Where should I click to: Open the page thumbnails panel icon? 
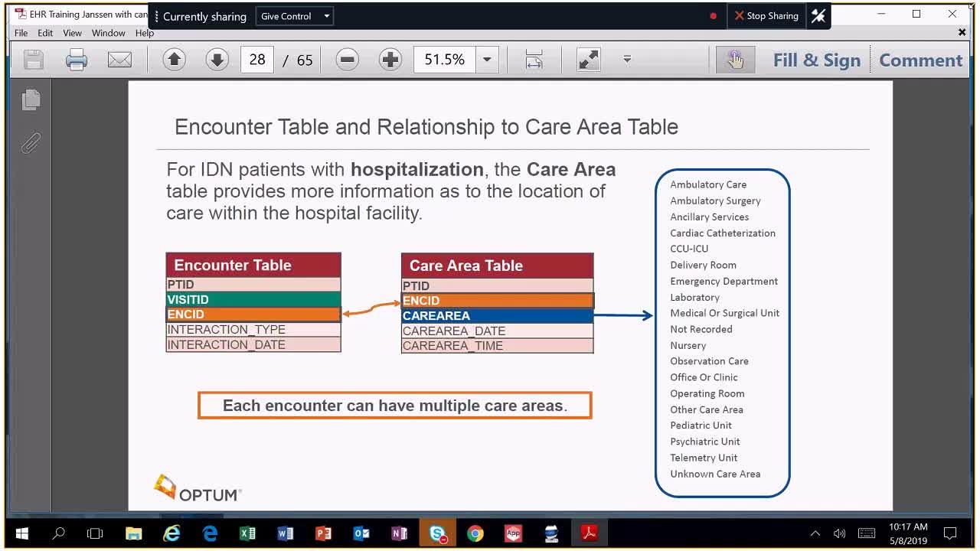coord(31,99)
